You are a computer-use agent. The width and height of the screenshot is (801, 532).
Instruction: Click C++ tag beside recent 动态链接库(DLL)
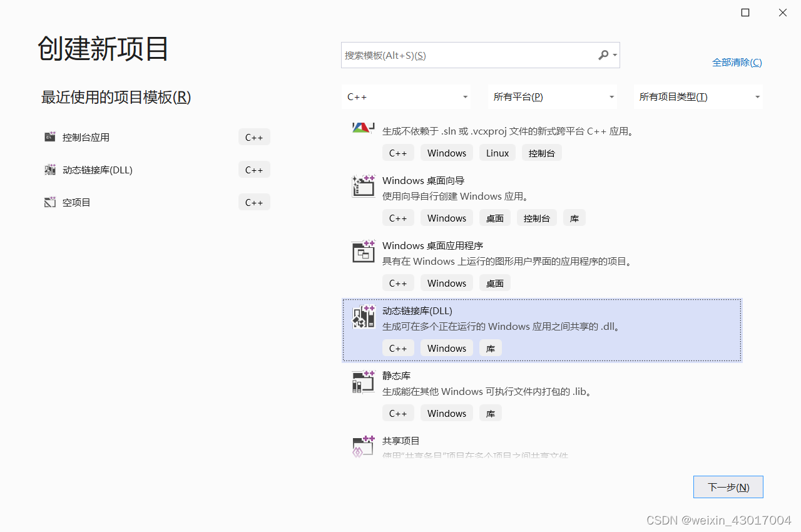254,170
